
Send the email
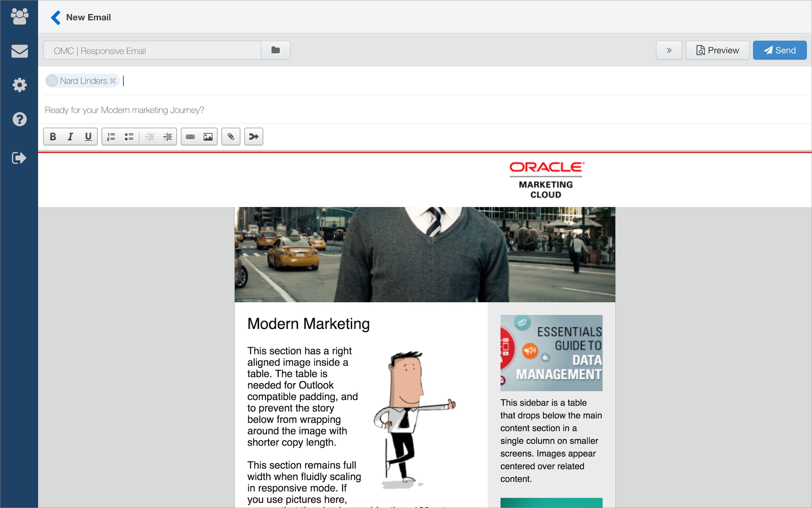(x=780, y=50)
